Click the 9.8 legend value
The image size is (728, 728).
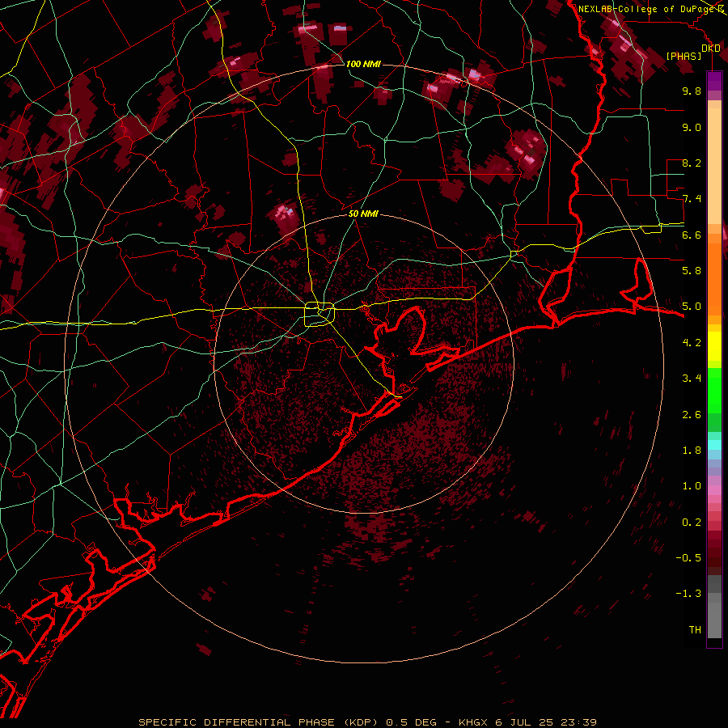tap(692, 91)
